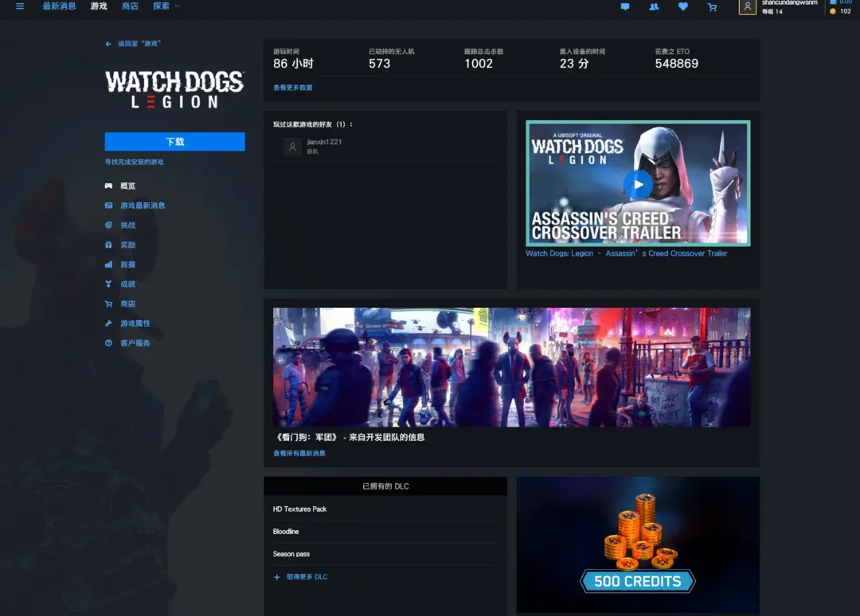
Task: Click the gift icon beside 奖励
Action: (108, 245)
